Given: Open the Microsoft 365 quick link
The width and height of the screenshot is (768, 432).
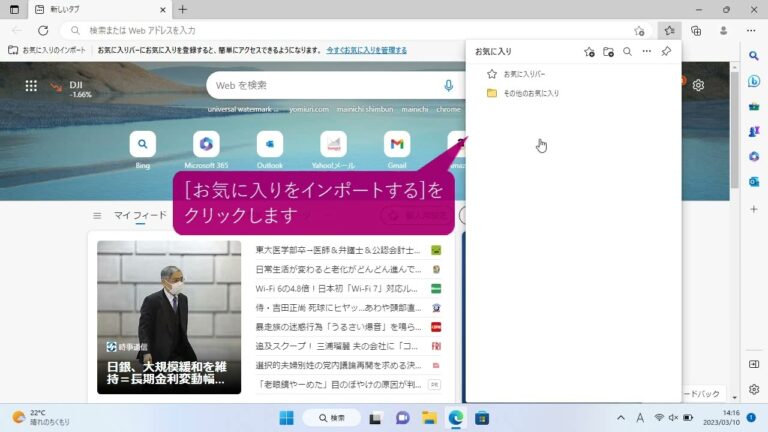Looking at the screenshot, I should pyautogui.click(x=206, y=149).
